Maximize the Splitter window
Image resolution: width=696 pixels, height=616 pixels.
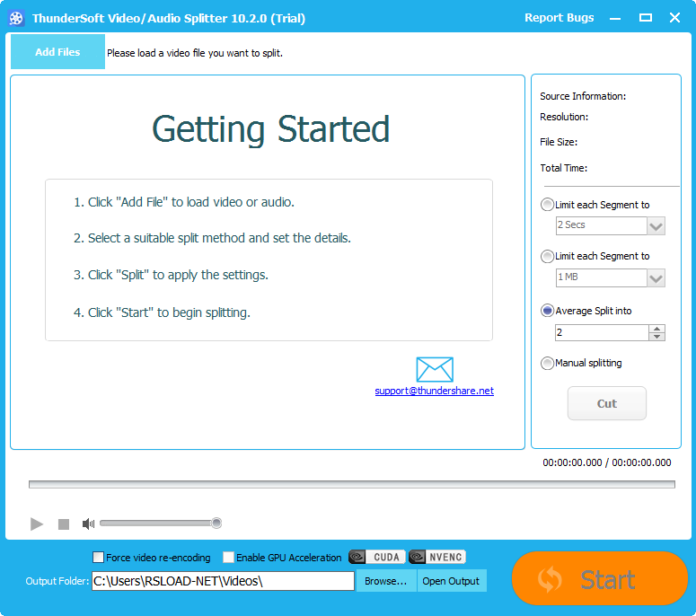pos(646,18)
